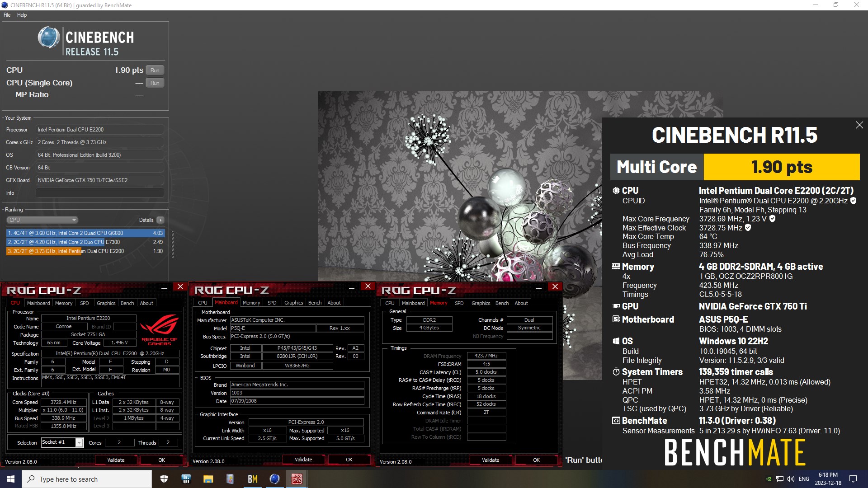Open Bench tab in first CPU-Z window
The width and height of the screenshot is (868, 488).
coord(127,303)
